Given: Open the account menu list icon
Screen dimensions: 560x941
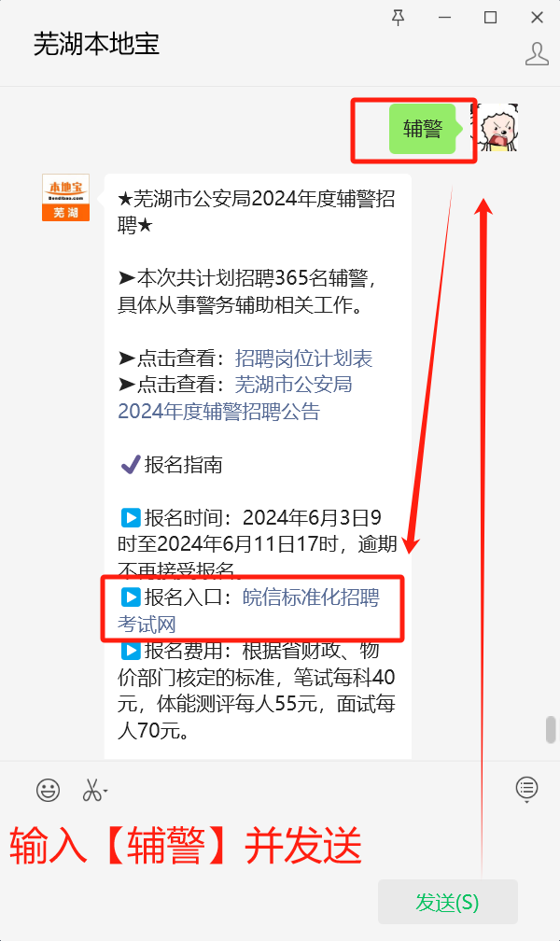Looking at the screenshot, I should click(526, 788).
